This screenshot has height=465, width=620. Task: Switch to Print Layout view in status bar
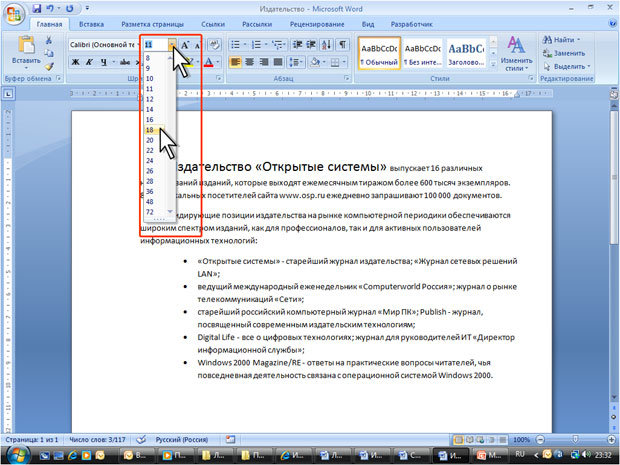[x=458, y=440]
